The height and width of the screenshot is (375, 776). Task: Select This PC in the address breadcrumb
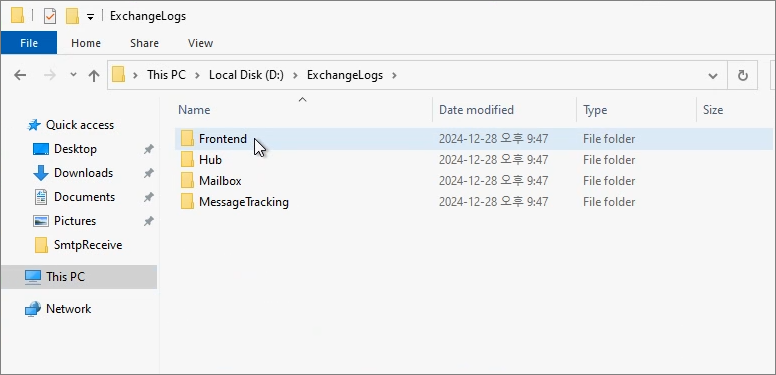[166, 75]
